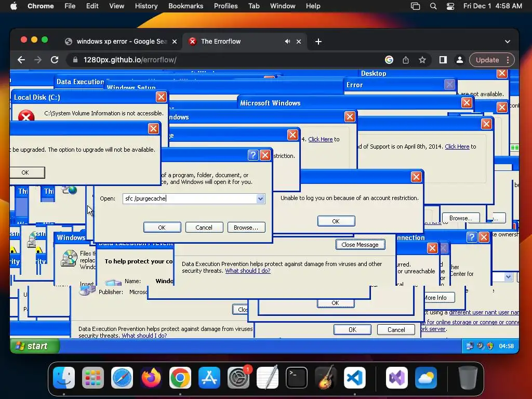This screenshot has width=532, height=399.
Task: Open Chrome tab search chevron
Action: coord(507,42)
